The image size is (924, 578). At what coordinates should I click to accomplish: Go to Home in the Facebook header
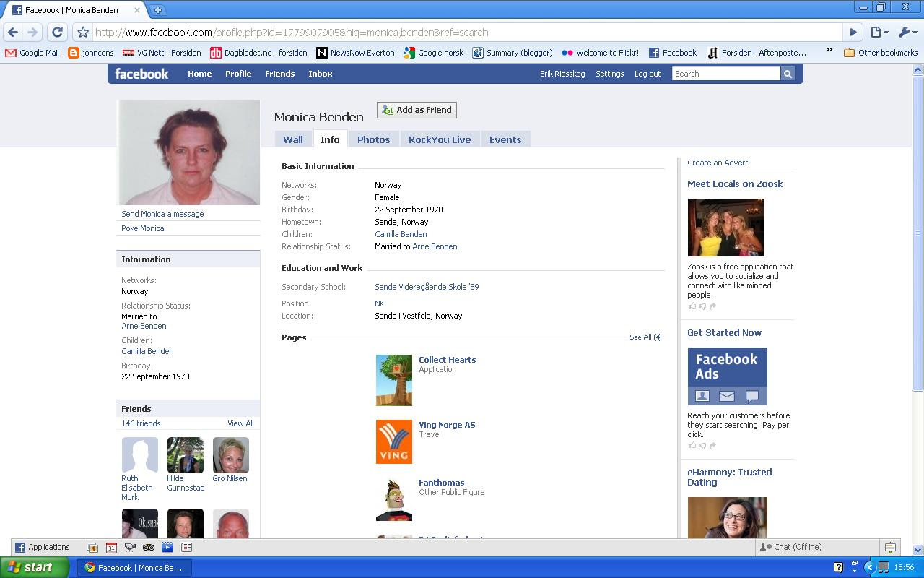pyautogui.click(x=200, y=74)
